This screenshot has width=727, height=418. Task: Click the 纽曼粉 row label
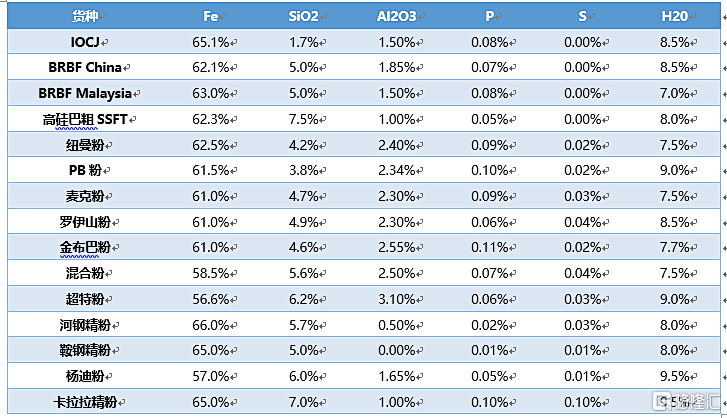85,145
